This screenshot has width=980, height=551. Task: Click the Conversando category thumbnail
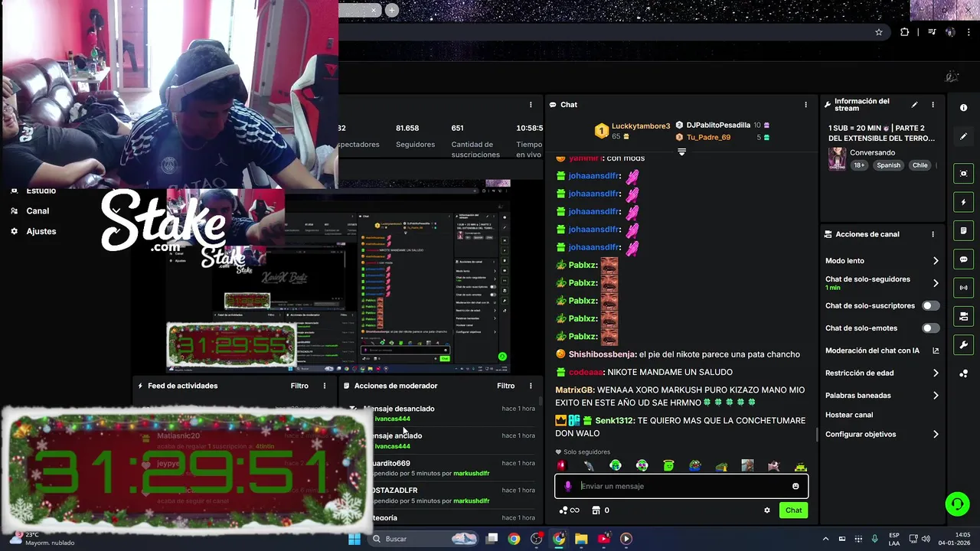point(837,159)
